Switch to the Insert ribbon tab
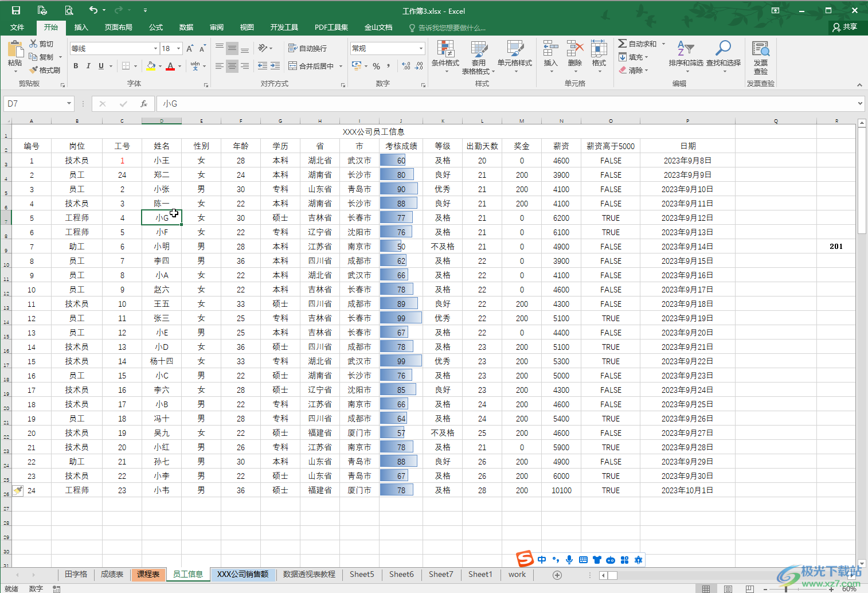Screen dimensions: 868x593 click(81, 28)
